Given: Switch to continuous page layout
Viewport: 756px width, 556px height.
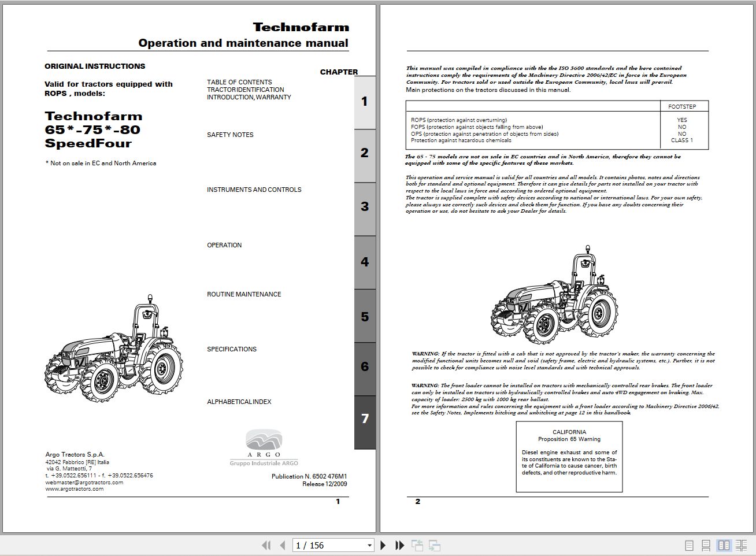Looking at the screenshot, I should click(x=706, y=545).
